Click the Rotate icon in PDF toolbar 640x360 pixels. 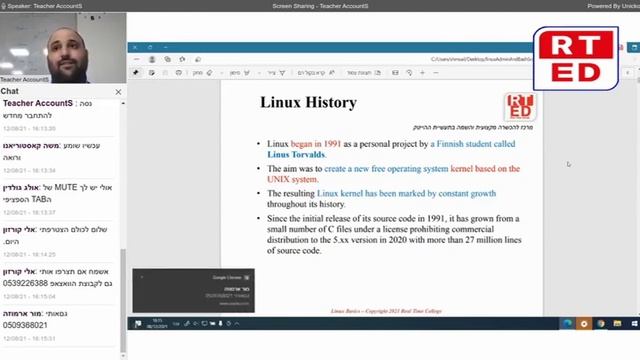coord(409,73)
